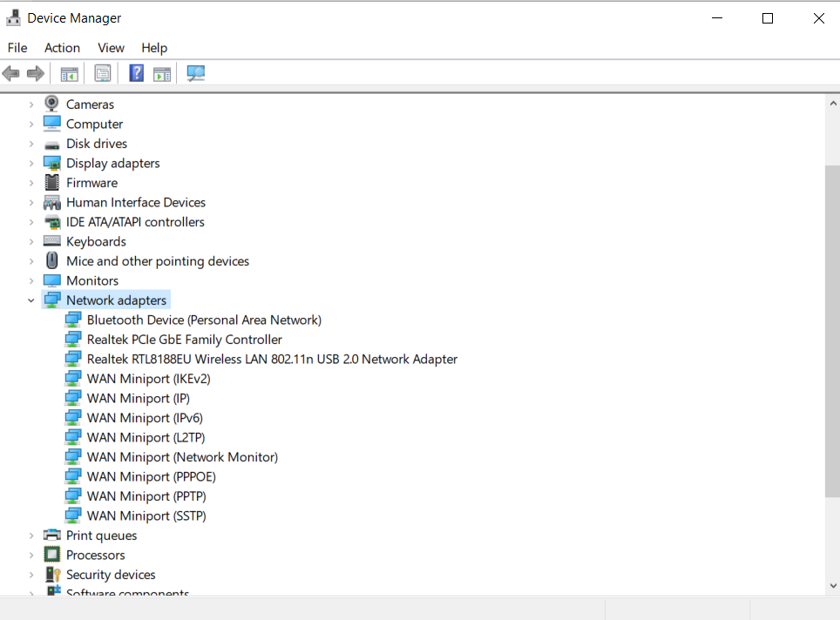This screenshot has width=840, height=620.
Task: Expand the Firmware node
Action: (31, 183)
